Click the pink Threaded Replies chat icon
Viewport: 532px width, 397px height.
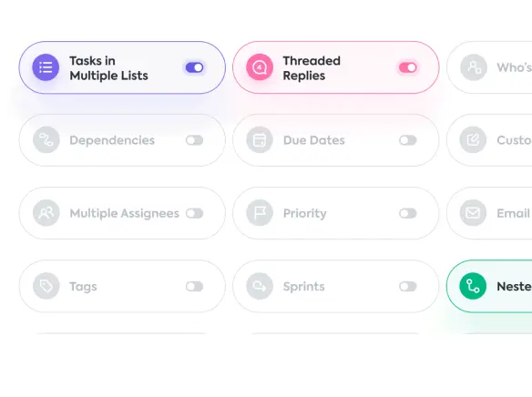[x=260, y=67]
